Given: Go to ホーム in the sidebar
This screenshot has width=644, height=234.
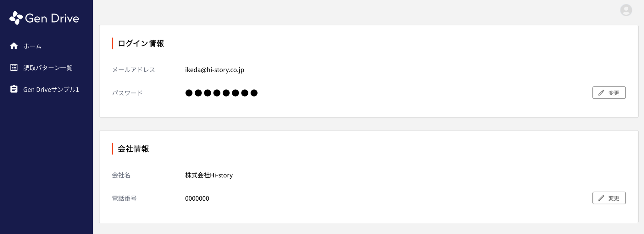Looking at the screenshot, I should [32, 46].
